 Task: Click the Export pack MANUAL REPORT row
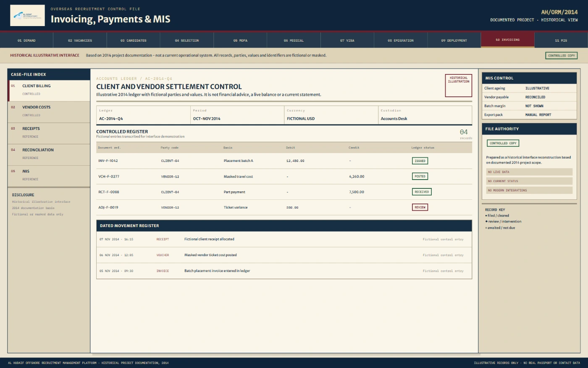click(529, 115)
